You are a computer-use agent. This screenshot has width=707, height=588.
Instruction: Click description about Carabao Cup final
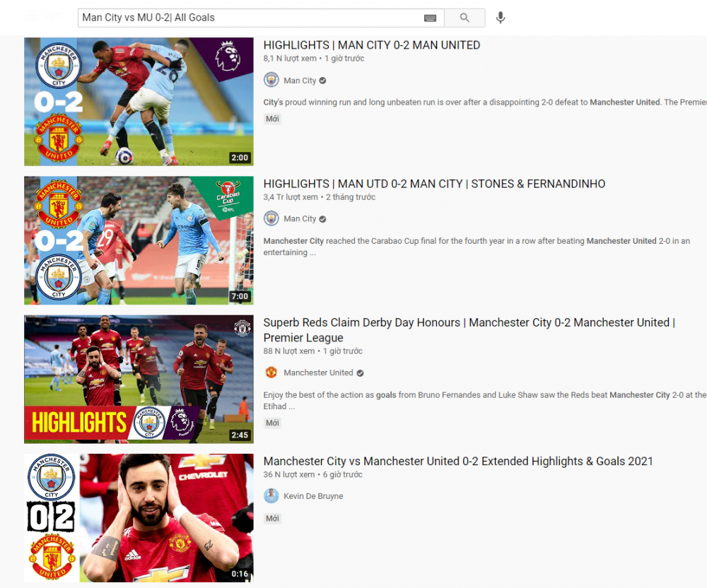click(477, 247)
